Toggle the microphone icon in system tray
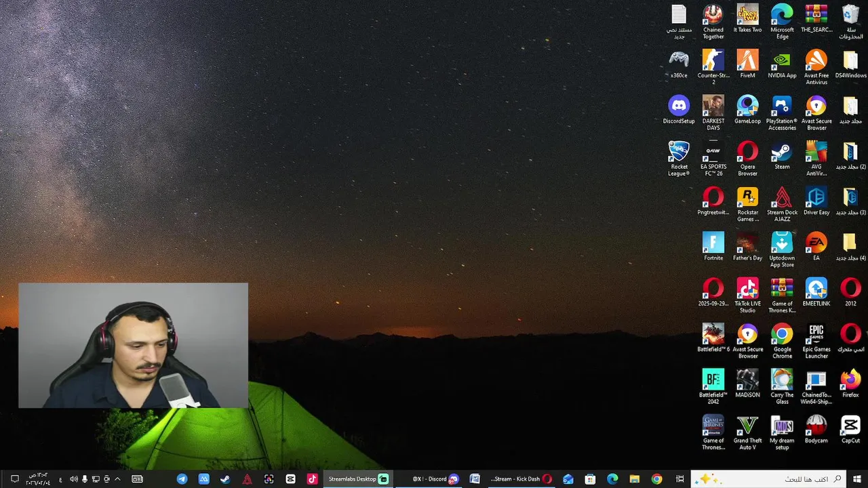 [x=85, y=479]
